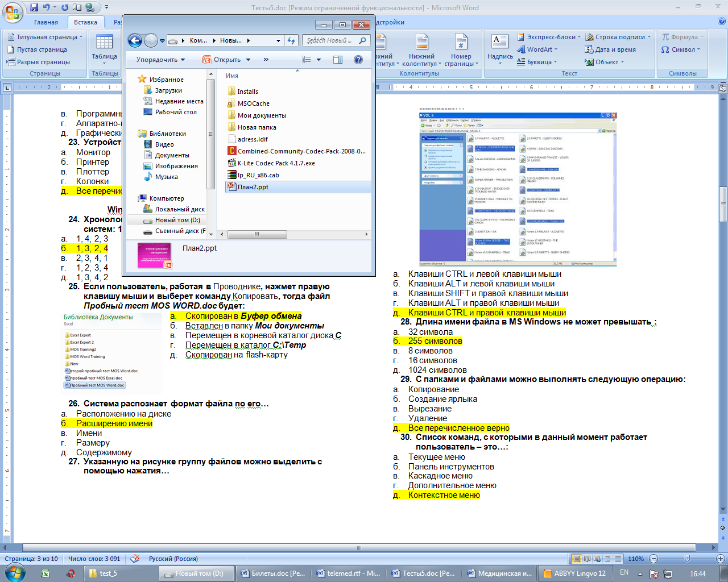
Task: Select the Мои документы folder
Action: (262, 115)
